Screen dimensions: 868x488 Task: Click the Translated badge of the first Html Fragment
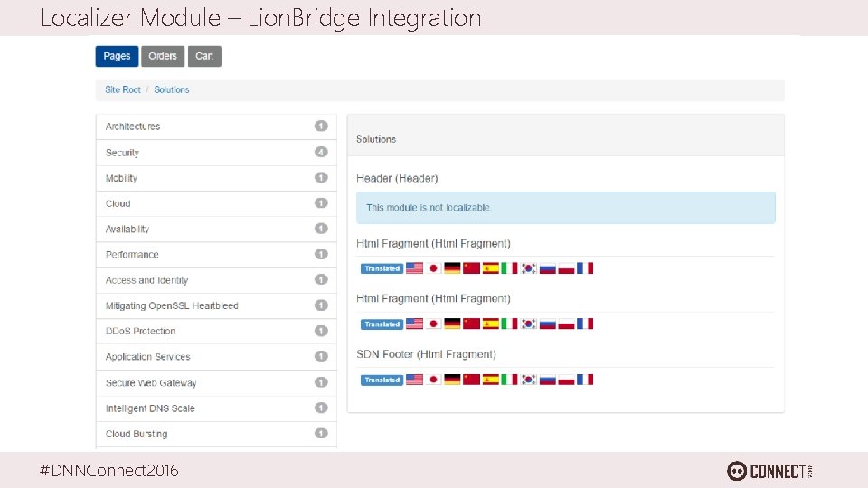pos(382,269)
